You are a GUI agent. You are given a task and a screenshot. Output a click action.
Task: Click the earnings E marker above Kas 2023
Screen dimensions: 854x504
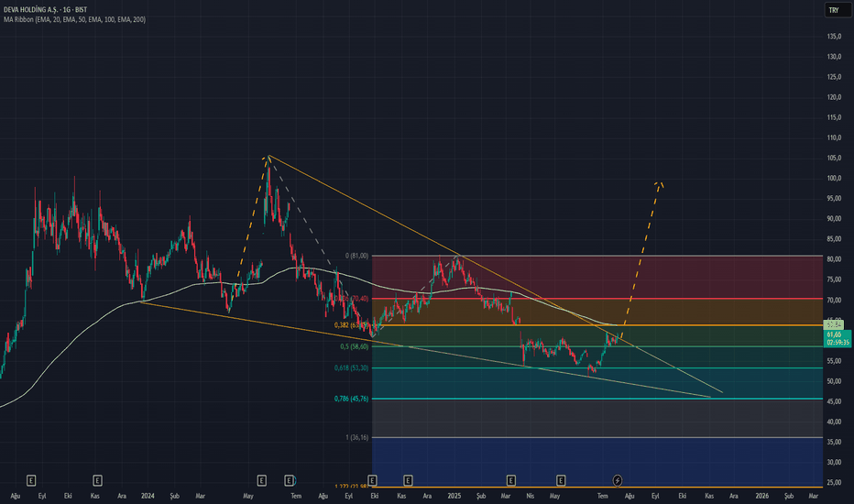(x=97, y=480)
